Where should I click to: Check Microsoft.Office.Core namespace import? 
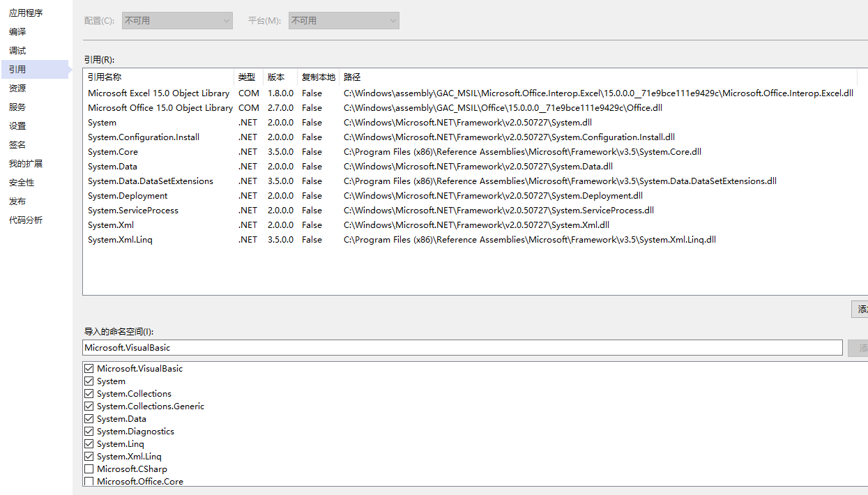[x=89, y=482]
